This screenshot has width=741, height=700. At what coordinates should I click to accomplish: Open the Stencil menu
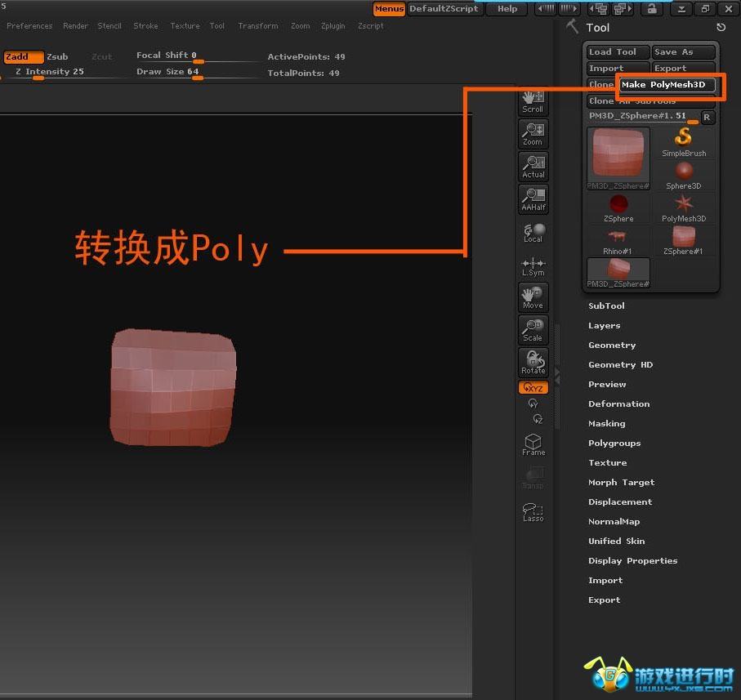[109, 26]
